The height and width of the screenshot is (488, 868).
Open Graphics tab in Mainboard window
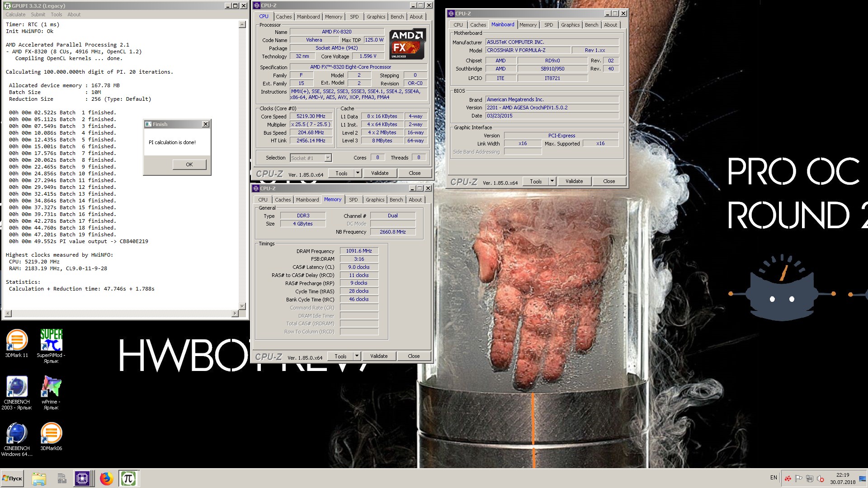click(571, 25)
